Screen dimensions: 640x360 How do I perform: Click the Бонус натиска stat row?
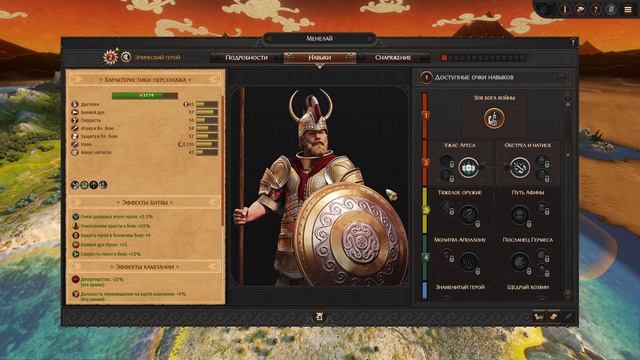pos(145,152)
